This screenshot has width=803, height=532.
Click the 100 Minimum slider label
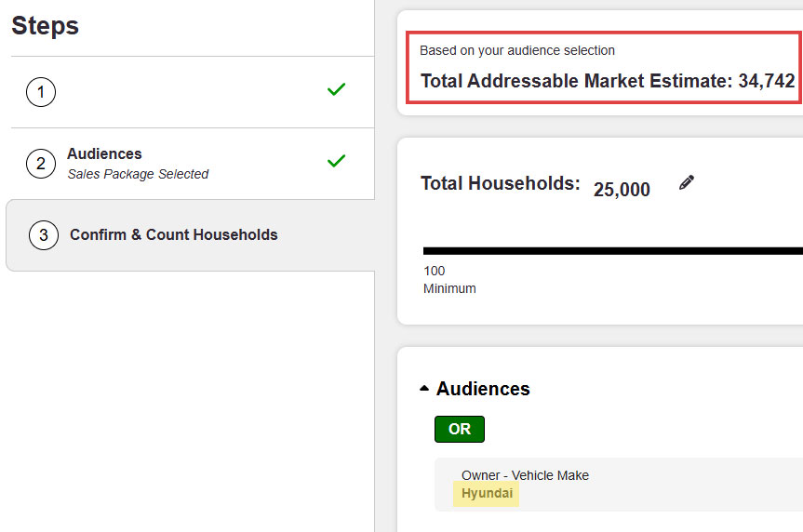(448, 280)
